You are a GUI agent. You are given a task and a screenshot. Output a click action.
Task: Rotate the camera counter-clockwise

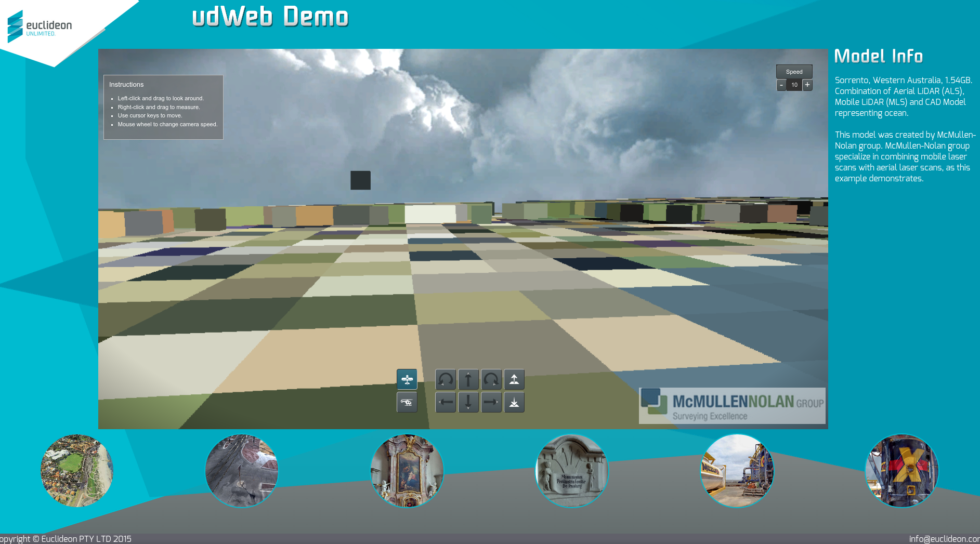(x=446, y=379)
